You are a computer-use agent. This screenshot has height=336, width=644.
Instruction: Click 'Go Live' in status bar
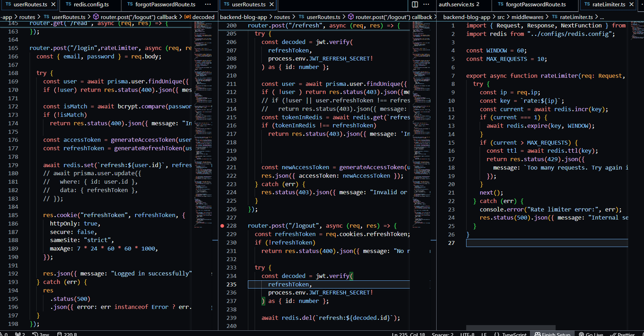click(x=591, y=334)
